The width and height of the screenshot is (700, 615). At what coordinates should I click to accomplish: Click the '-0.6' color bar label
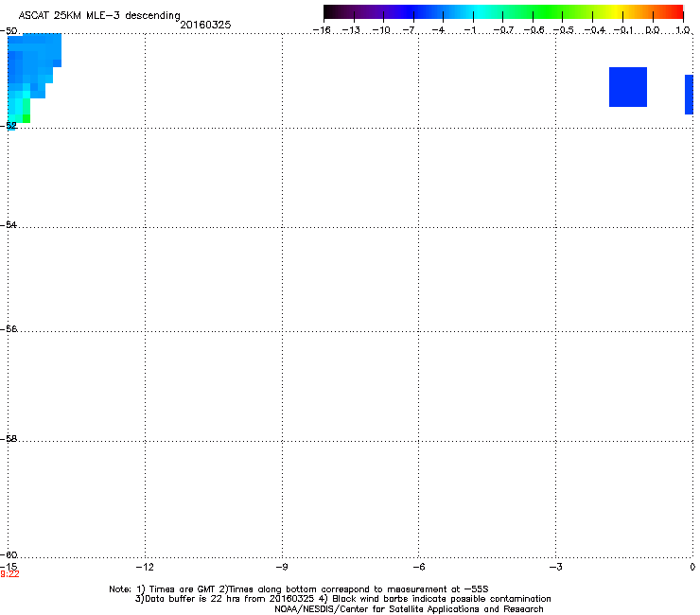click(x=534, y=30)
